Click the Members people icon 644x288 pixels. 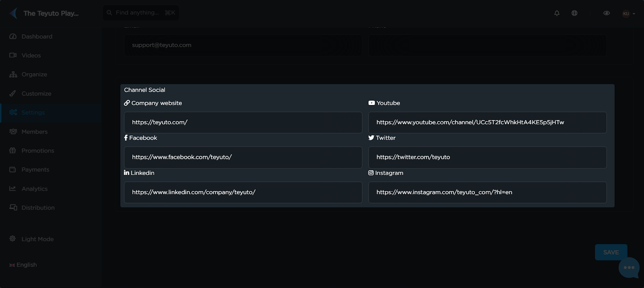point(13,132)
